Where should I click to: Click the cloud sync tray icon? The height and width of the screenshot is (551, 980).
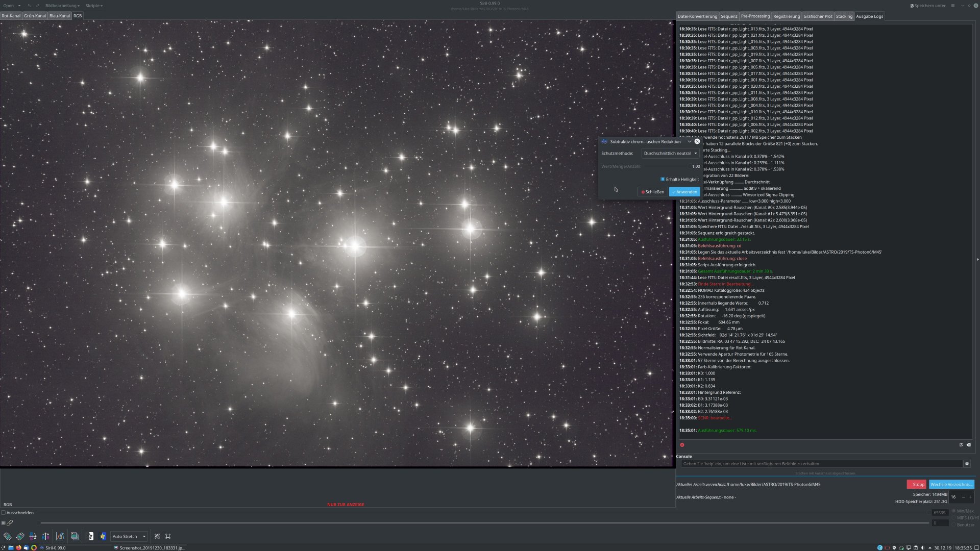901,548
